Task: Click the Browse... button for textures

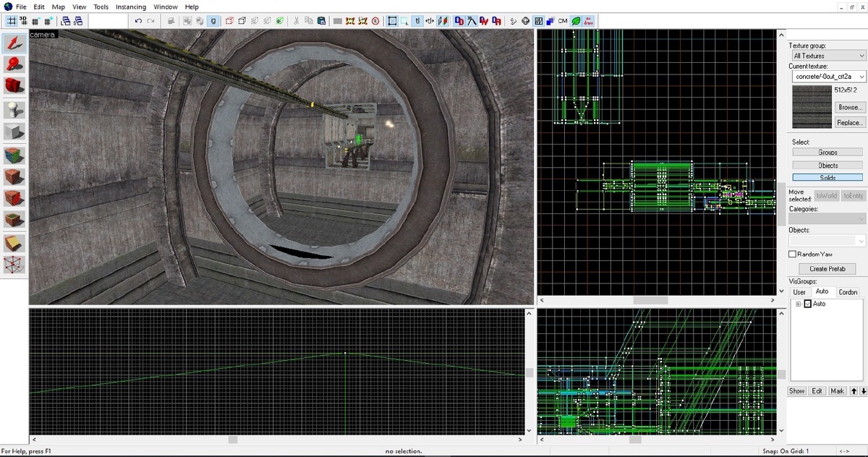Action: pos(849,106)
